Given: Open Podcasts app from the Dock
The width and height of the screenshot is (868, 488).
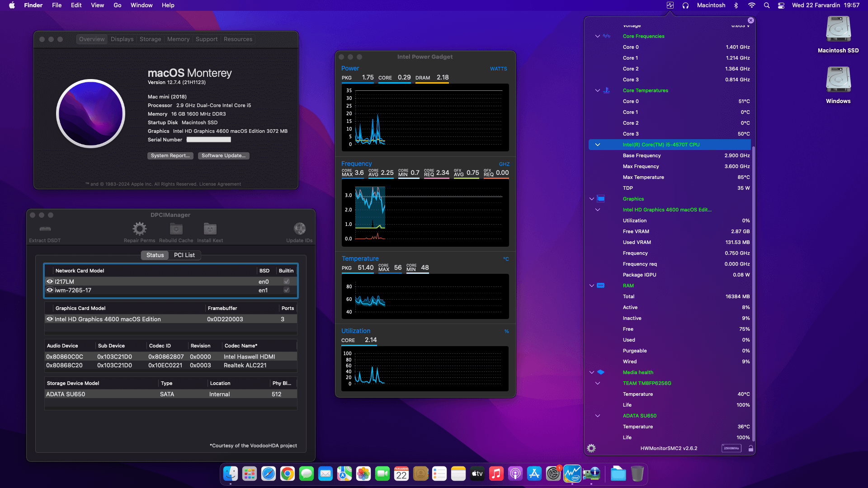Looking at the screenshot, I should [515, 474].
